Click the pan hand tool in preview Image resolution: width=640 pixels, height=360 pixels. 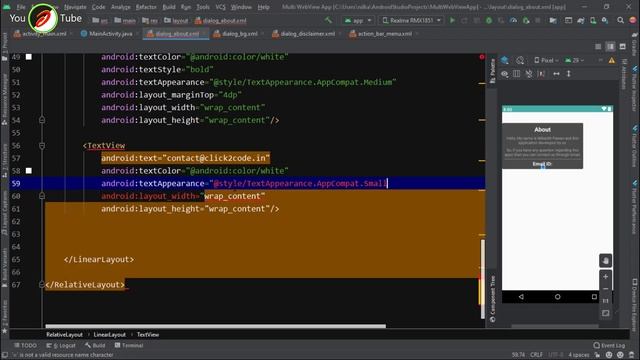pyautogui.click(x=605, y=260)
